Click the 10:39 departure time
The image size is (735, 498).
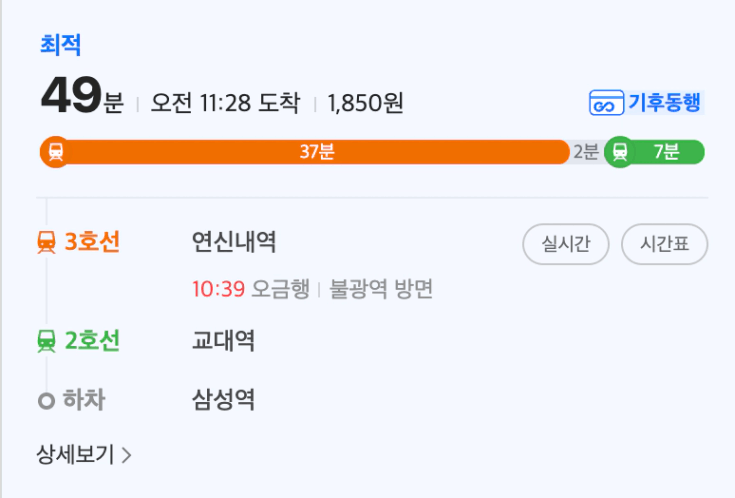tap(218, 289)
